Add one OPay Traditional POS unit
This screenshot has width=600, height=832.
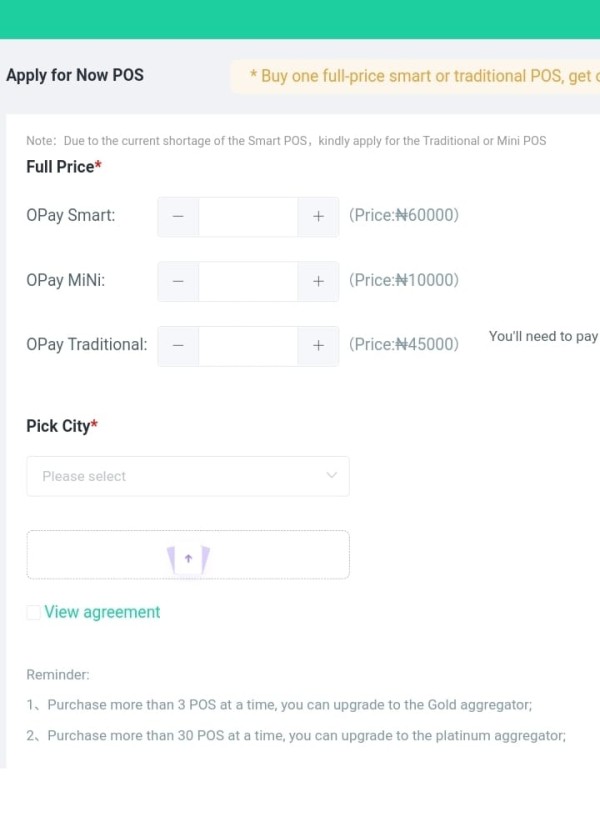coord(318,345)
